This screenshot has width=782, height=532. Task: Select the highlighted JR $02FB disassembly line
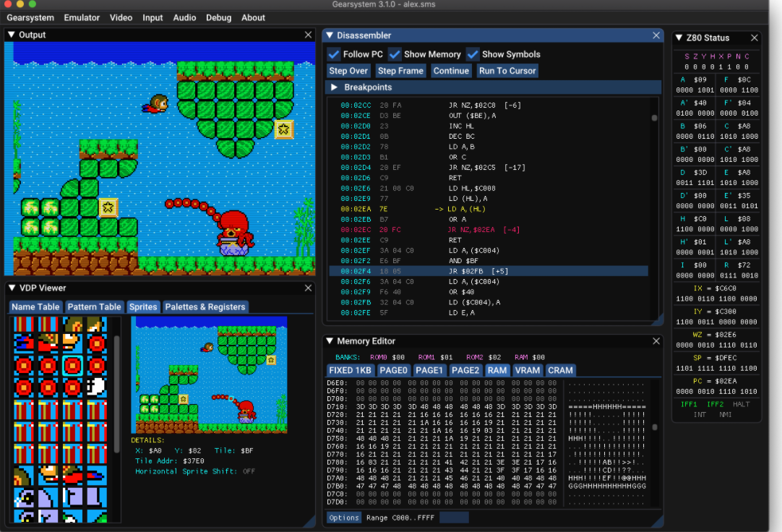(x=489, y=271)
